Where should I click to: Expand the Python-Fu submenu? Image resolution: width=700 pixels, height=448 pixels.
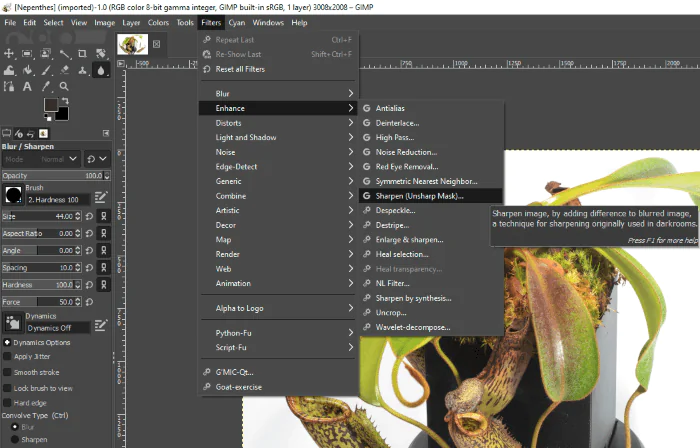[x=277, y=333]
